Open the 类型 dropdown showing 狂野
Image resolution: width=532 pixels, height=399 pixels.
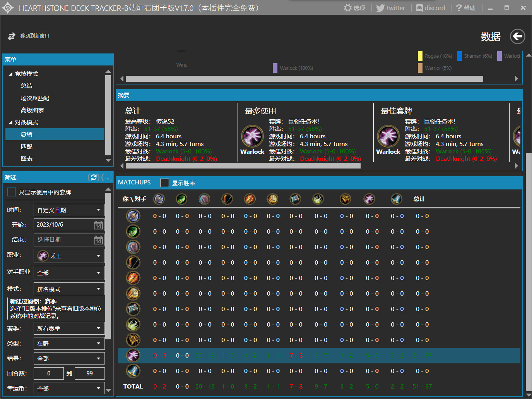point(69,344)
